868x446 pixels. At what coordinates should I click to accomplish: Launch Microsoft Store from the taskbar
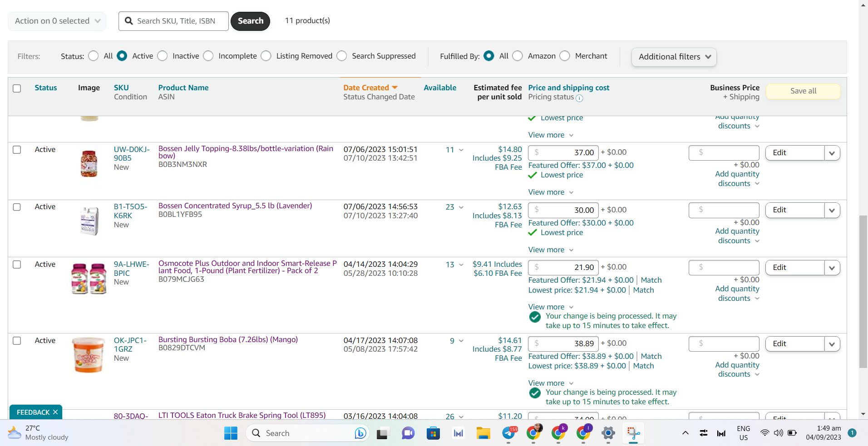[x=433, y=433]
